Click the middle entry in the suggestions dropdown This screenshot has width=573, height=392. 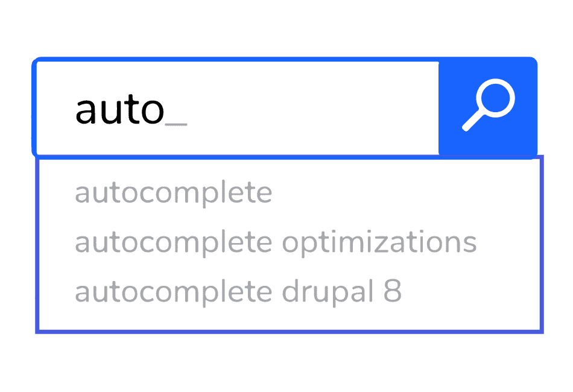coord(276,243)
